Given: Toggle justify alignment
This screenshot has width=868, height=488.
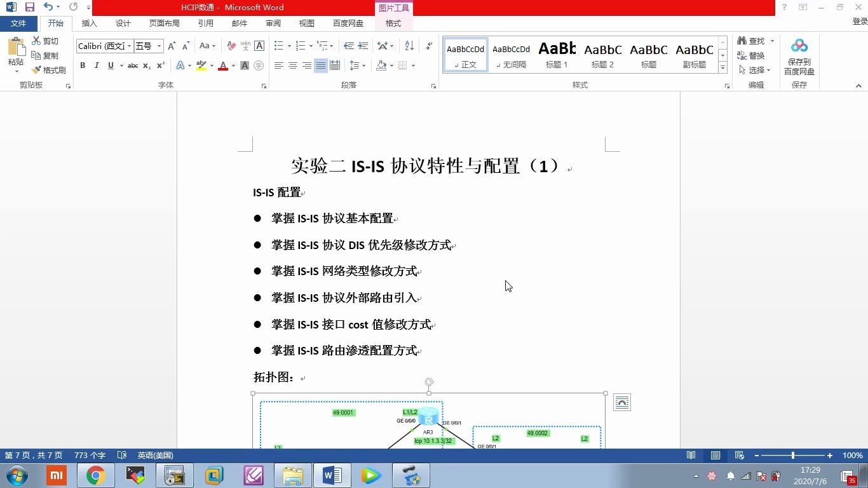Looking at the screenshot, I should (321, 65).
